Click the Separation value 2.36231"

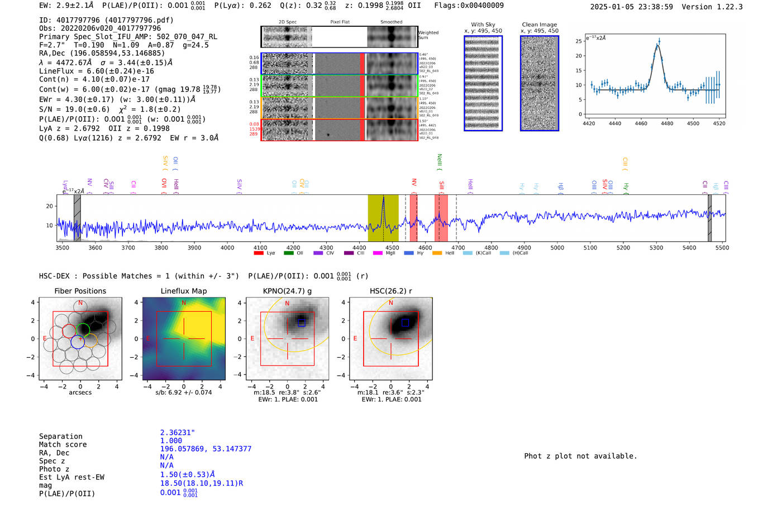(178, 433)
